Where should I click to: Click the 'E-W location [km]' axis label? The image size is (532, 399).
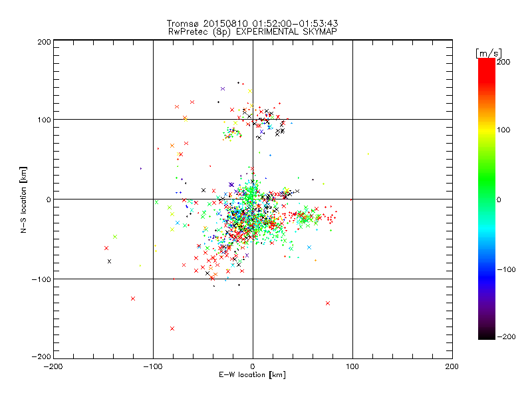point(253,375)
